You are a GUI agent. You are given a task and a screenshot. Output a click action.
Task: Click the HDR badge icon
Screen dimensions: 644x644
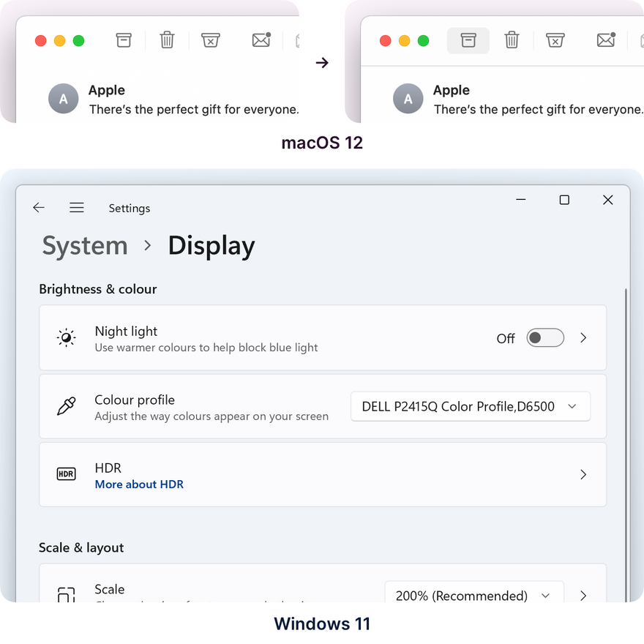(66, 474)
